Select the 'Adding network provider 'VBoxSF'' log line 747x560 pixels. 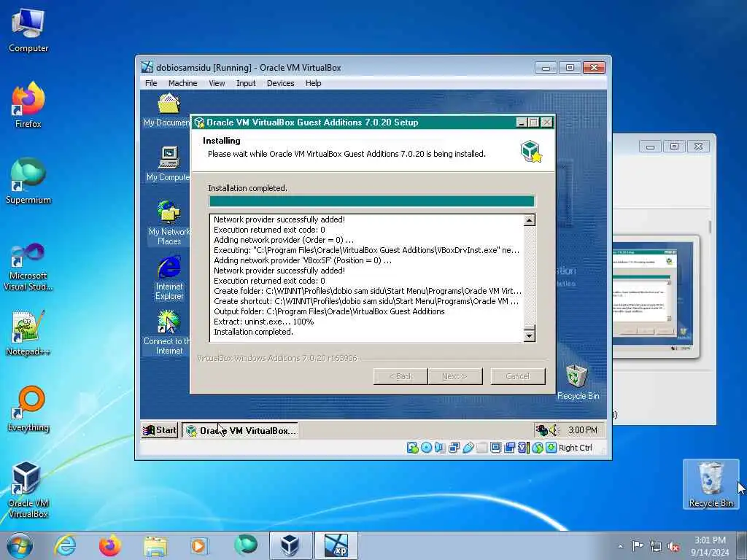(303, 260)
